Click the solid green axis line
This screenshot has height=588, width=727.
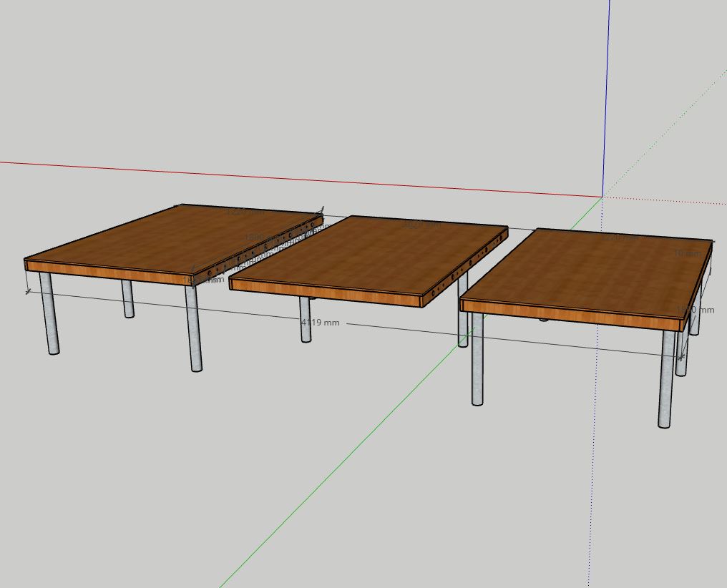coord(358,444)
